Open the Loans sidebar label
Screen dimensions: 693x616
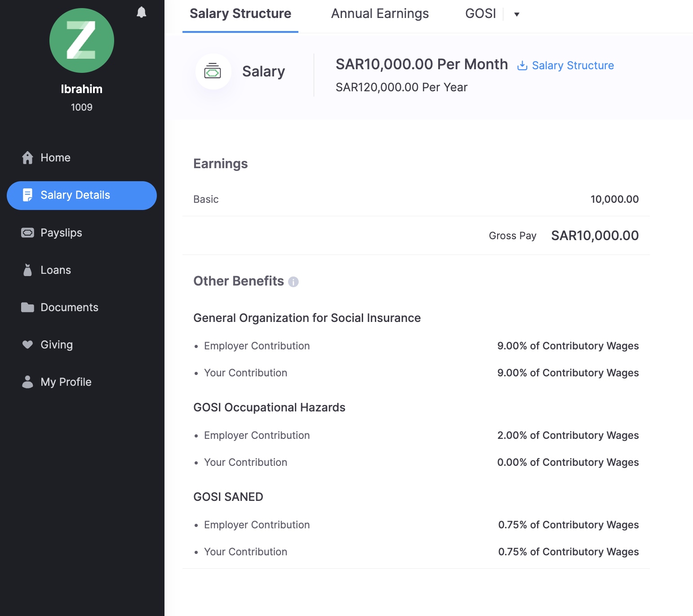[56, 270]
